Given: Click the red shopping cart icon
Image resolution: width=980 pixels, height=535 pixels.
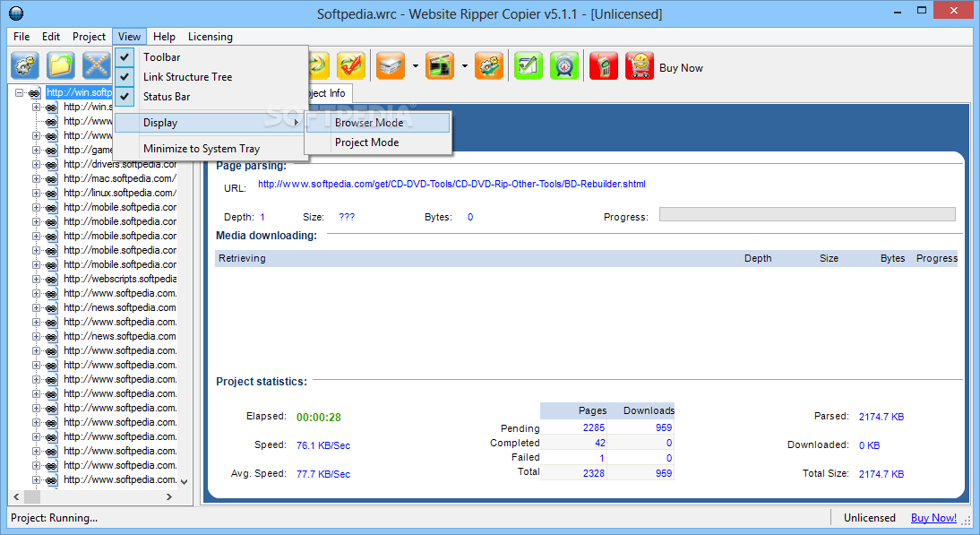Looking at the screenshot, I should pos(640,65).
